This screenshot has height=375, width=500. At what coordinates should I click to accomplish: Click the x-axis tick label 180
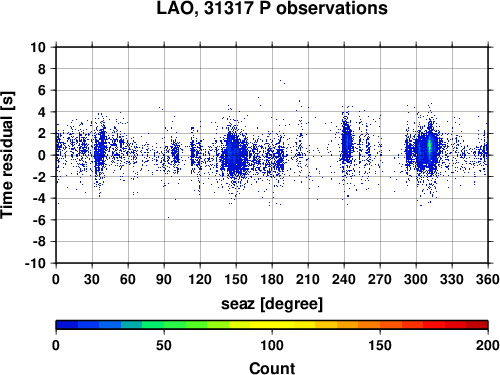[x=272, y=279]
